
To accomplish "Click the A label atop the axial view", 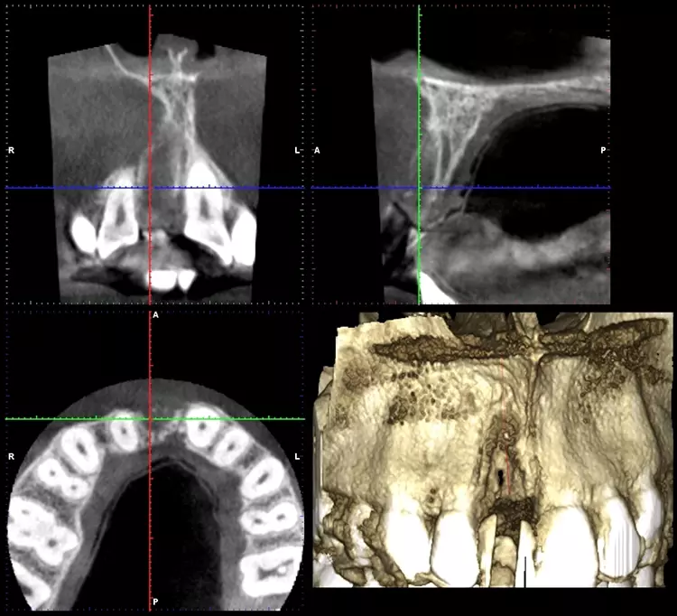I will click(155, 315).
